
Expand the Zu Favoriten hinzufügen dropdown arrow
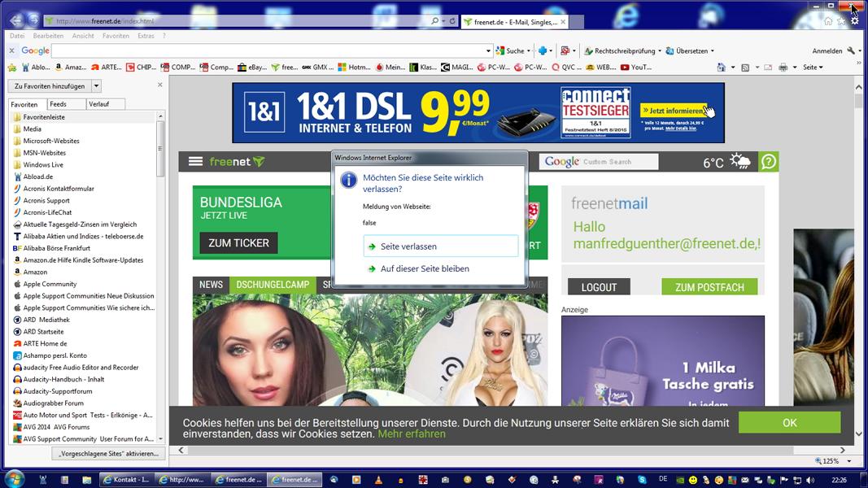coord(96,85)
